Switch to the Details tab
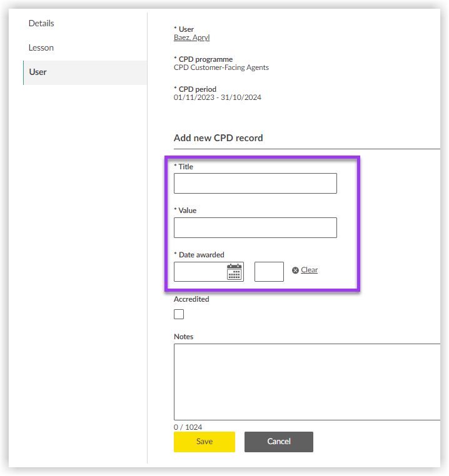This screenshot has height=476, width=449. point(41,24)
